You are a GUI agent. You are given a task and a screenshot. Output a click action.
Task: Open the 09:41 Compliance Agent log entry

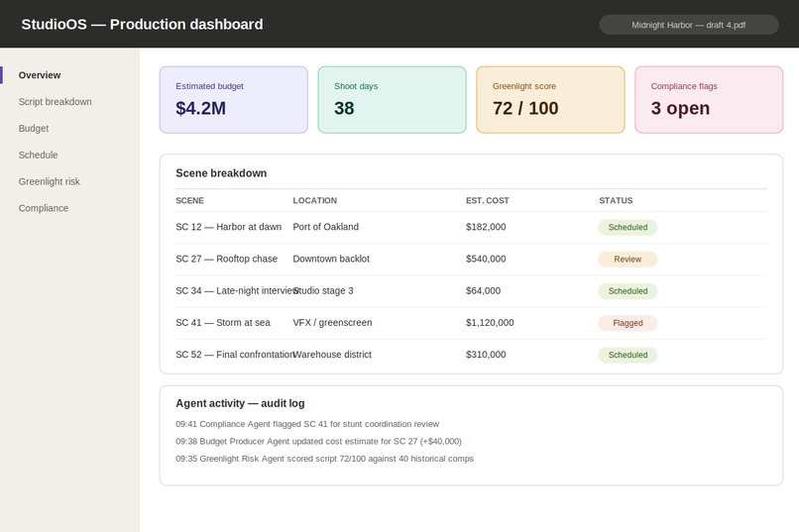tap(307, 424)
